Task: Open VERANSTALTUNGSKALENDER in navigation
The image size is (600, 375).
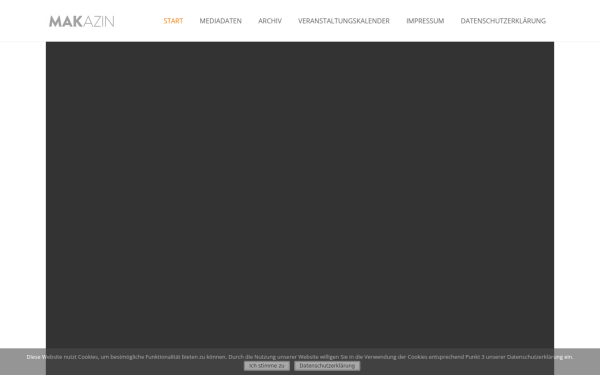Action: tap(344, 21)
